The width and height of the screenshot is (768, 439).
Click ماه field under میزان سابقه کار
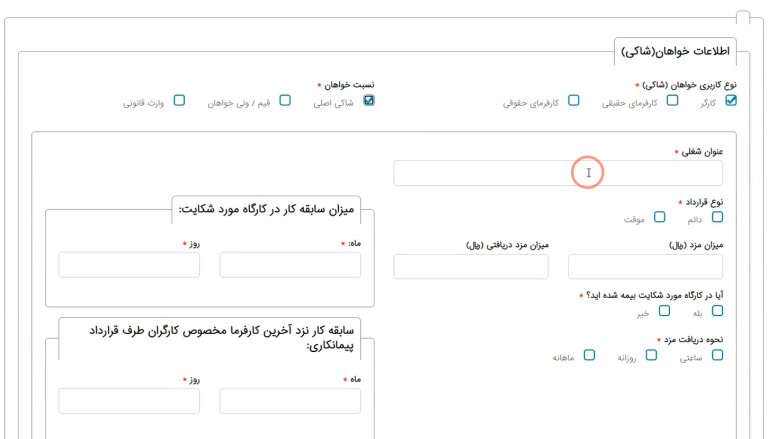tap(290, 265)
